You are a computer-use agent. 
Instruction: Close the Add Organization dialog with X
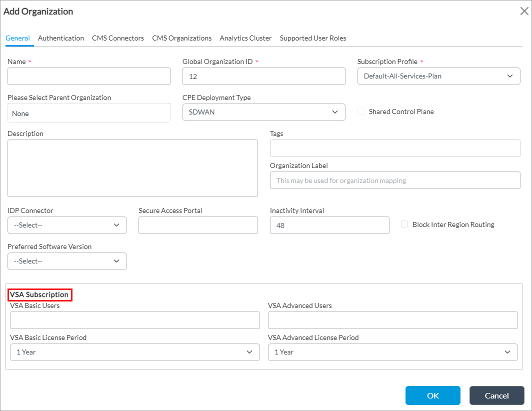pos(524,11)
